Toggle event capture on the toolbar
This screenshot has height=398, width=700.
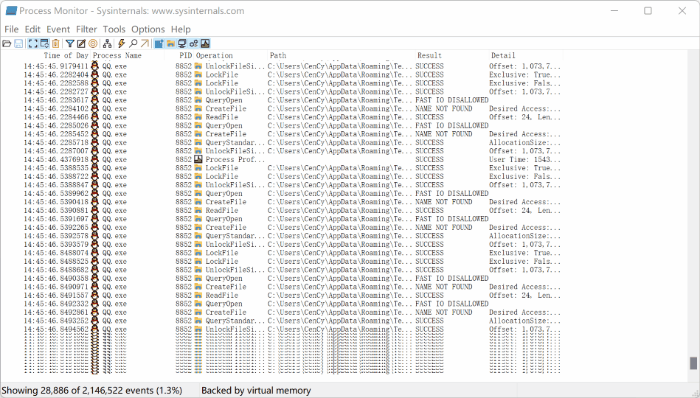point(33,43)
